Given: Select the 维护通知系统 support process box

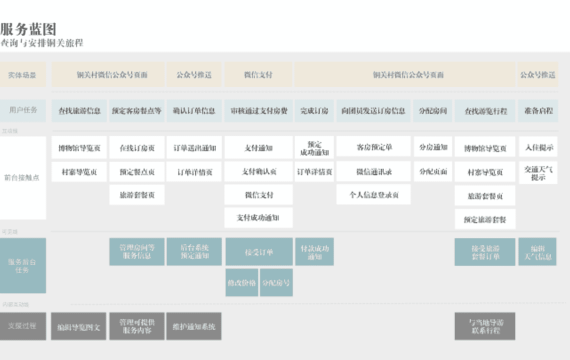Looking at the screenshot, I should pyautogui.click(x=194, y=326).
